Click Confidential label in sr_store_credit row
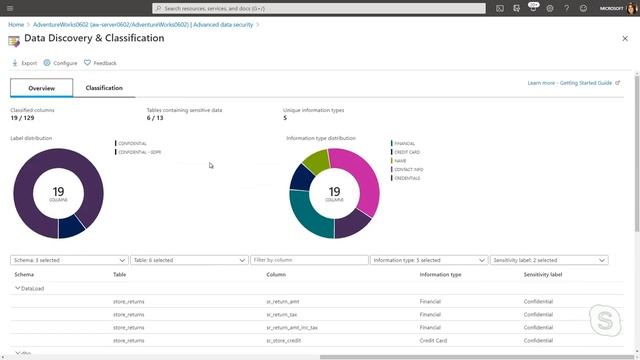The height and width of the screenshot is (360, 640). [538, 340]
